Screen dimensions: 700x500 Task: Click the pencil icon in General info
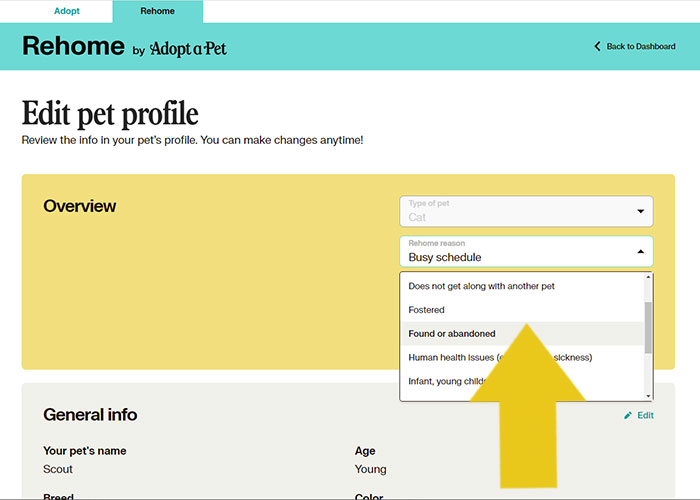(628, 415)
